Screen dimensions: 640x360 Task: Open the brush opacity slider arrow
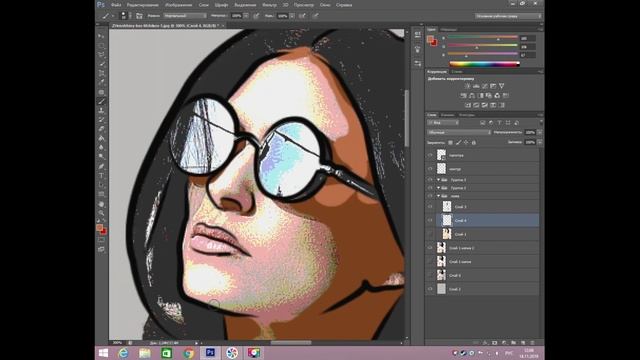[x=246, y=16]
